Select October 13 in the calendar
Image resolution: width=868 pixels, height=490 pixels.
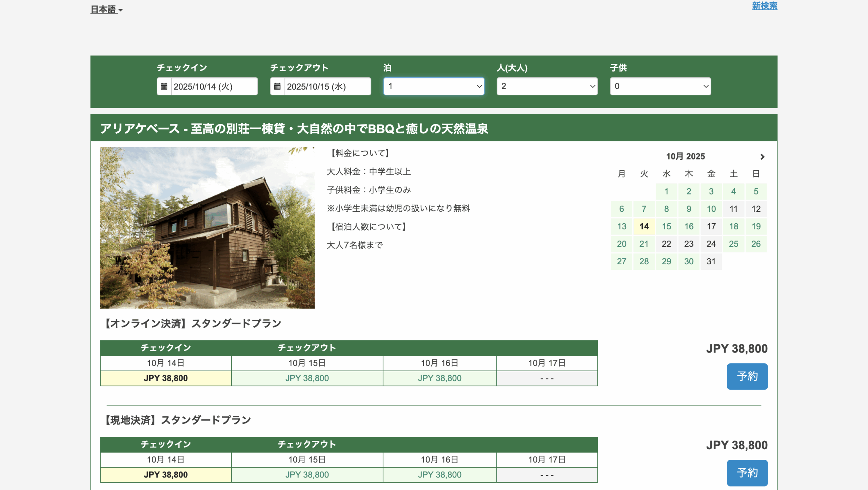click(622, 226)
